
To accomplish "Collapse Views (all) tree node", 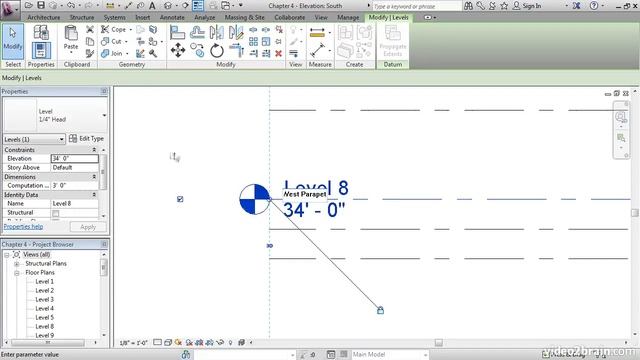I will point(7,255).
